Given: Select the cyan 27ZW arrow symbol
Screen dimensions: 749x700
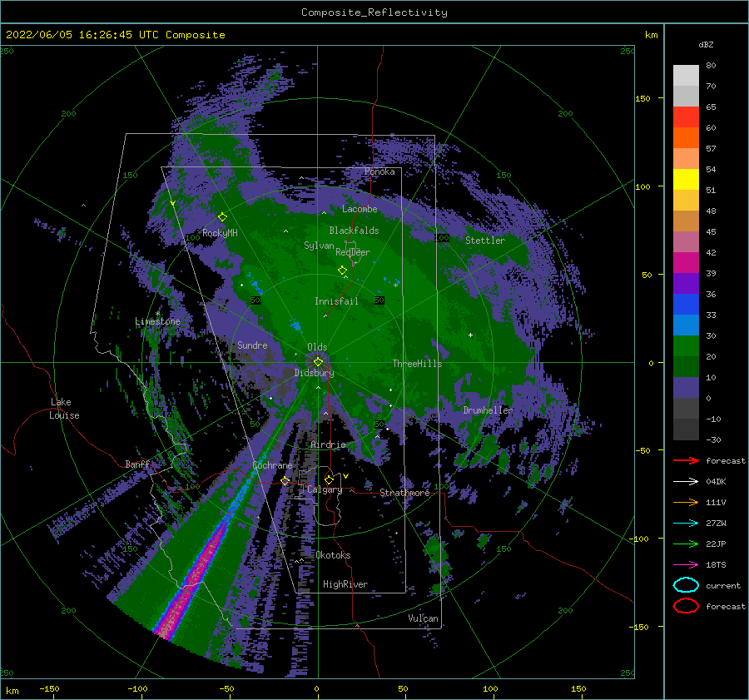Looking at the screenshot, I should [x=686, y=523].
